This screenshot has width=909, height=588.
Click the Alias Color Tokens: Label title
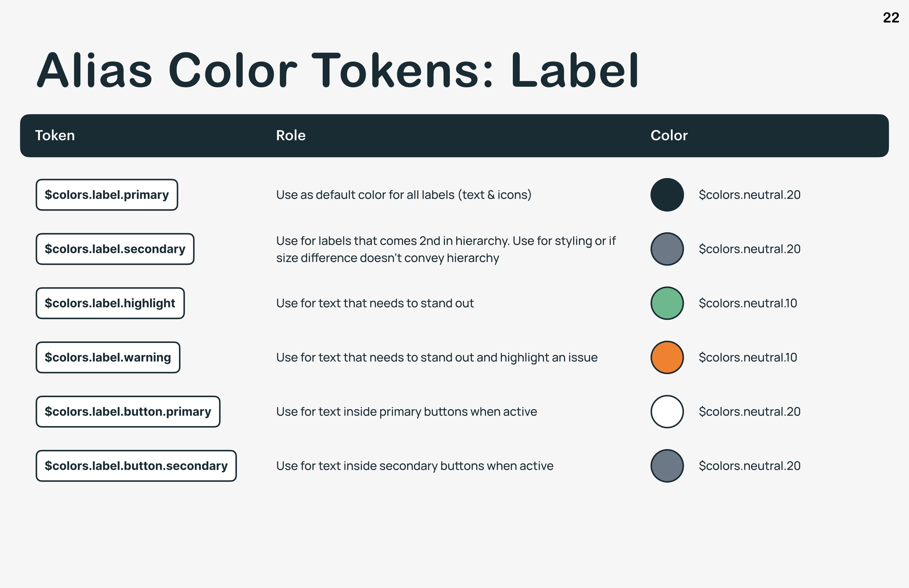tap(337, 70)
